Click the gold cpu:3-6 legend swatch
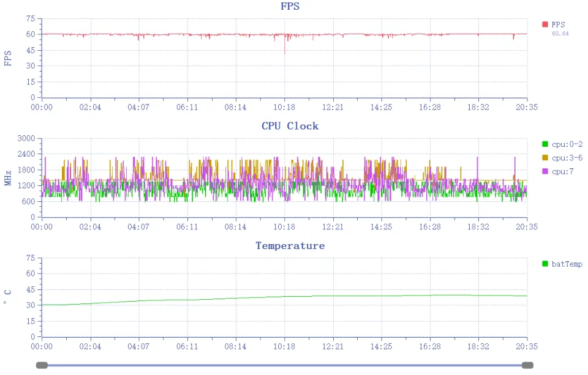 545,158
